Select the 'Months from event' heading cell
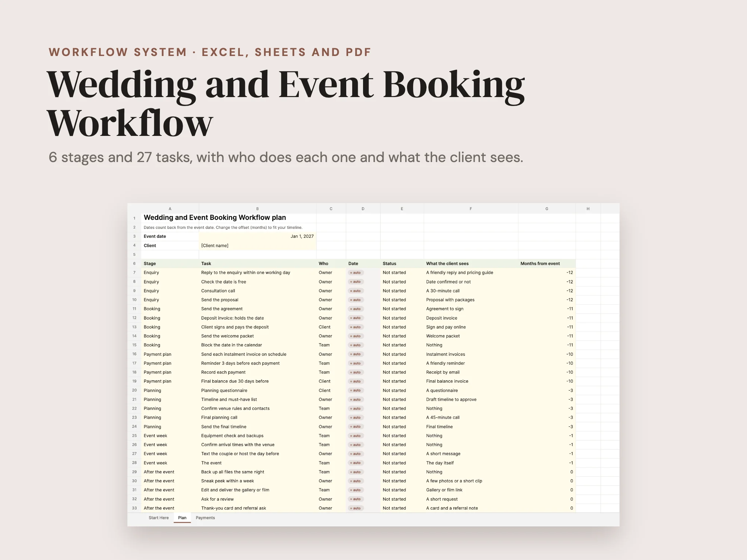This screenshot has width=747, height=560. pyautogui.click(x=547, y=264)
